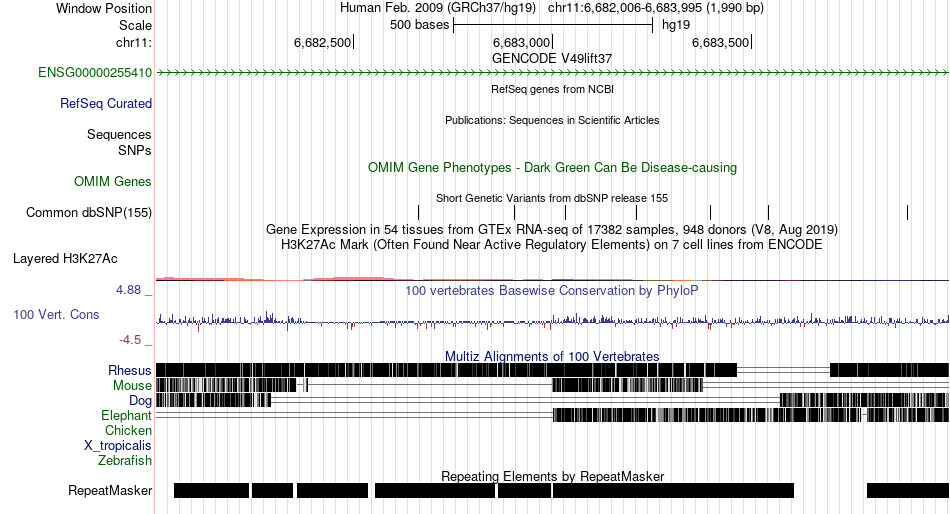Click the leftmost Common dbSNP variant tick
Screen dimensions: 950x514
click(419, 213)
